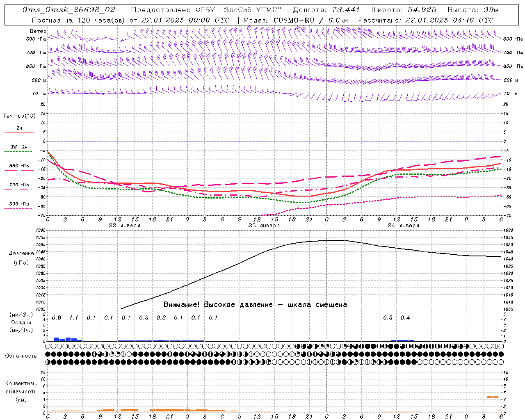Viewport: 525px width, 420px height.
Task: Click the 24 января date label
Action: coord(404,226)
